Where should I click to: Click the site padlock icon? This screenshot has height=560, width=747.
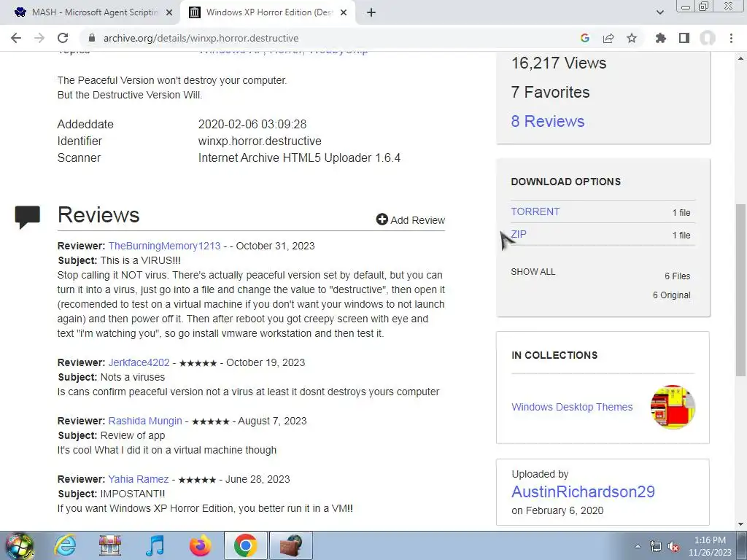pos(93,38)
